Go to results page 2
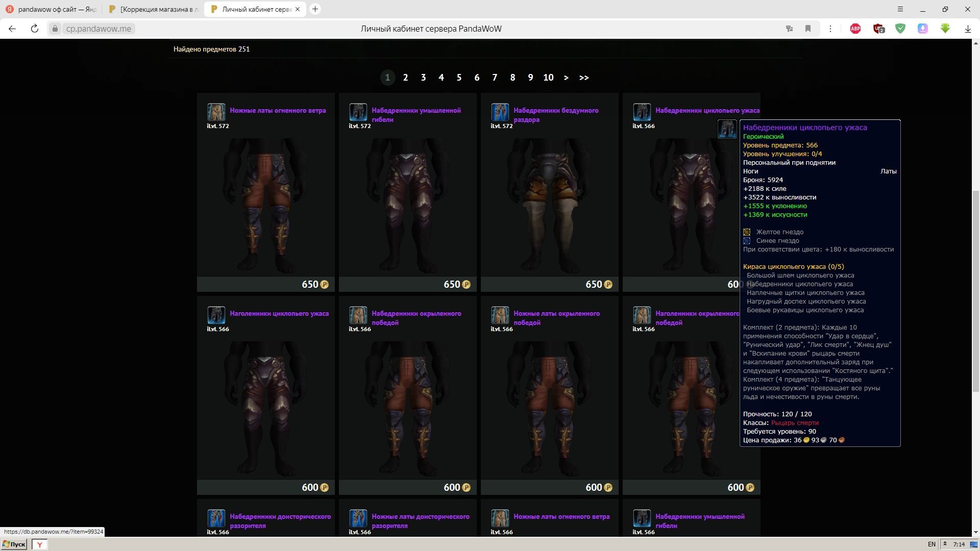 coord(405,78)
